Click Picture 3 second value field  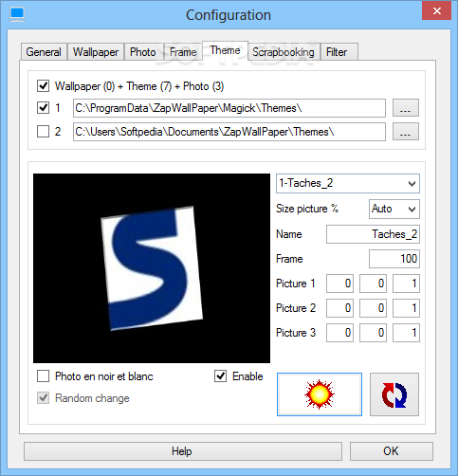click(x=373, y=333)
